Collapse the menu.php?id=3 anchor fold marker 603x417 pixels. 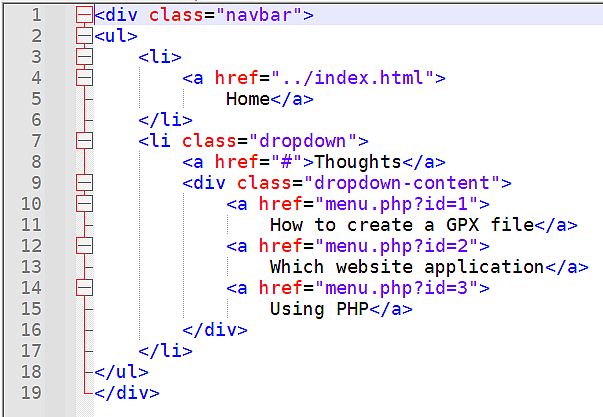point(84,288)
